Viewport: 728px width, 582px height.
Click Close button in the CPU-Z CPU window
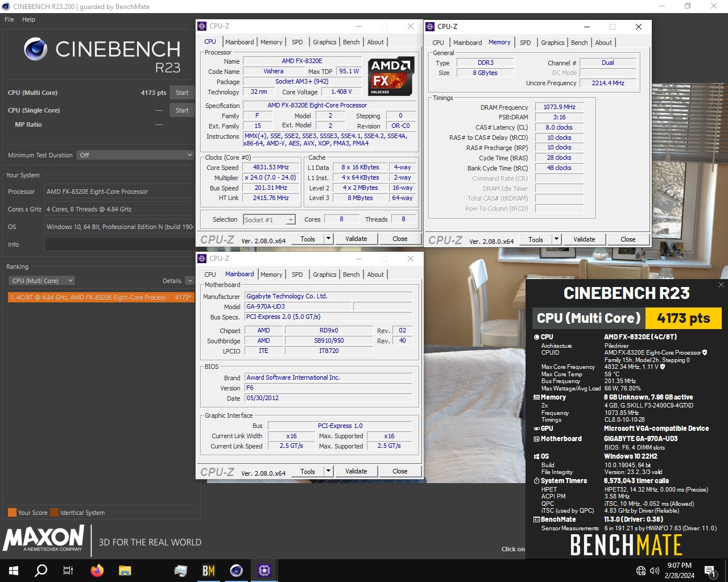(x=400, y=239)
